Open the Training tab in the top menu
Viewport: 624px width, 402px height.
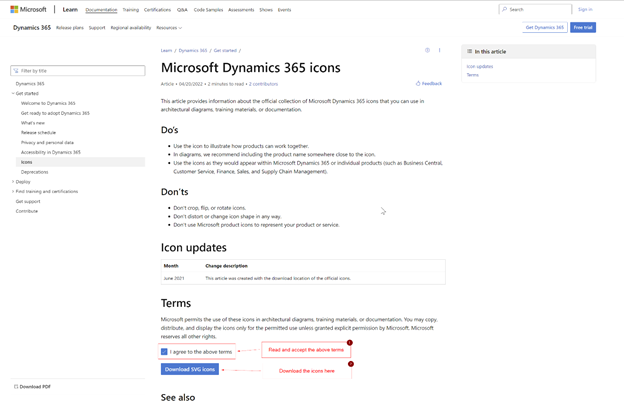click(131, 9)
